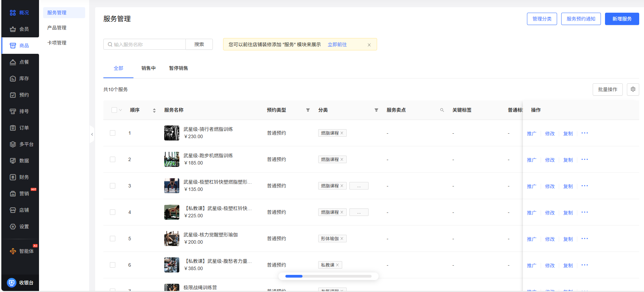Expand more actions for row 2
Viewport: 644px width, 292px height.
[584, 159]
